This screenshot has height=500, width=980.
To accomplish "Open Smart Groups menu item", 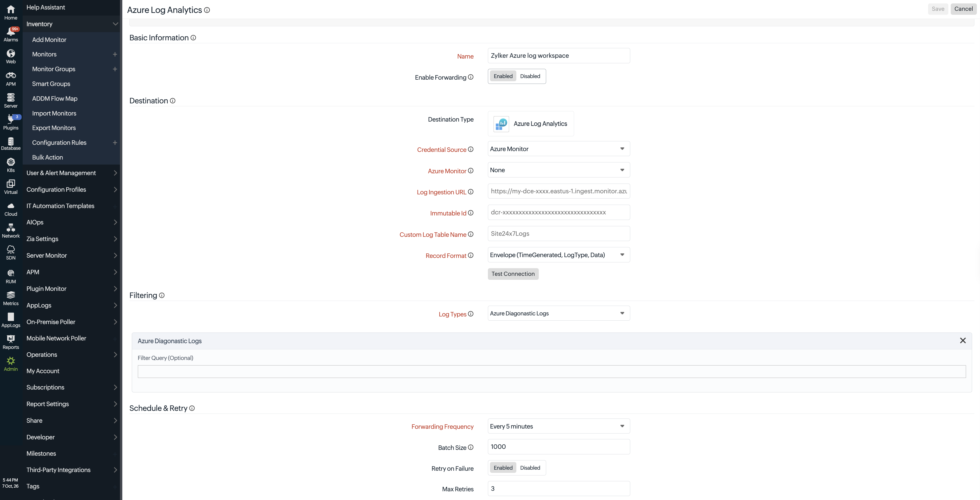I will [51, 84].
